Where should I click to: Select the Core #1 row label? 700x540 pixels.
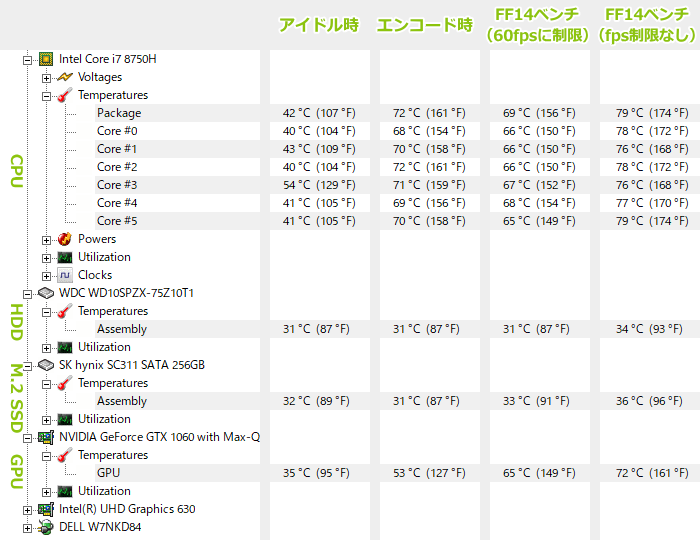pyautogui.click(x=117, y=149)
